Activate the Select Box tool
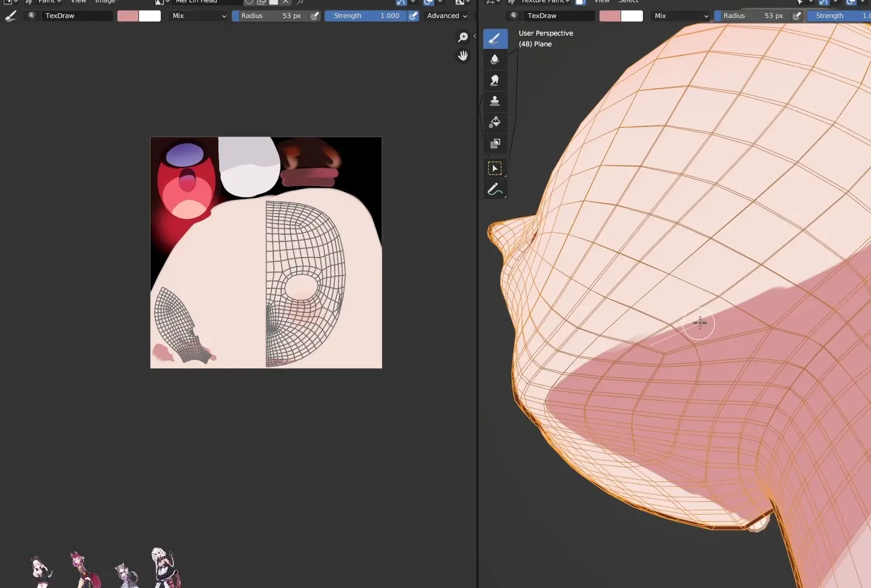871x588 pixels. 495,169
